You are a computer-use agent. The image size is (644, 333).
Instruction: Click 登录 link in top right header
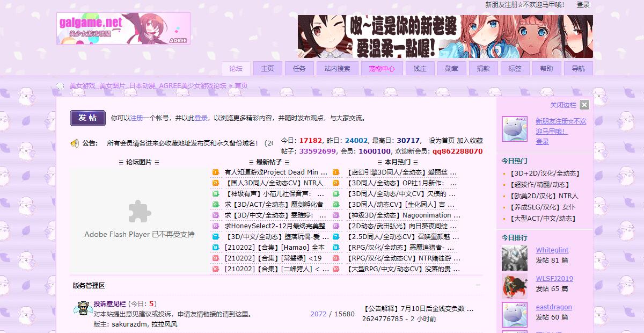583,5
